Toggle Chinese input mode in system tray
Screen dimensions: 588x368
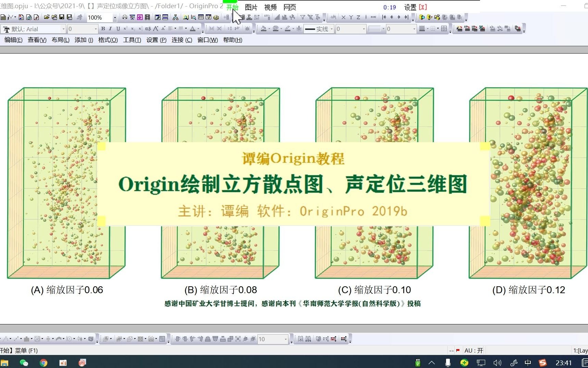pos(528,363)
